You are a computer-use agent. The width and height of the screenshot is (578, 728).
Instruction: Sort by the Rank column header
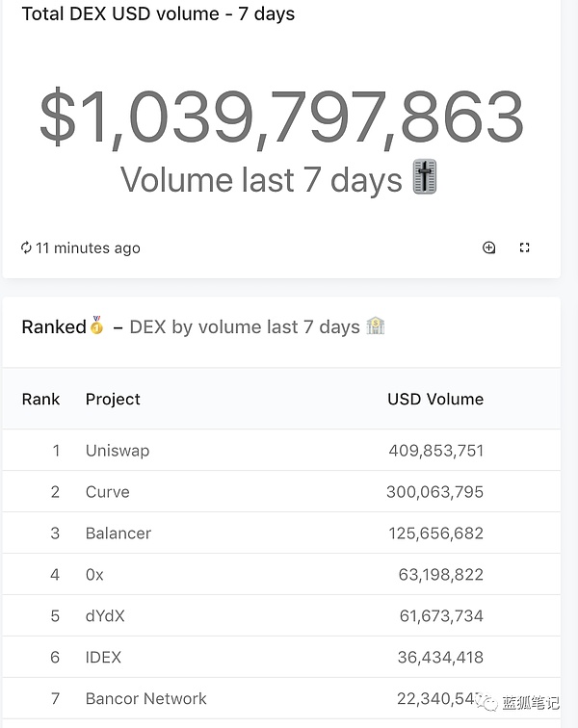[40, 399]
